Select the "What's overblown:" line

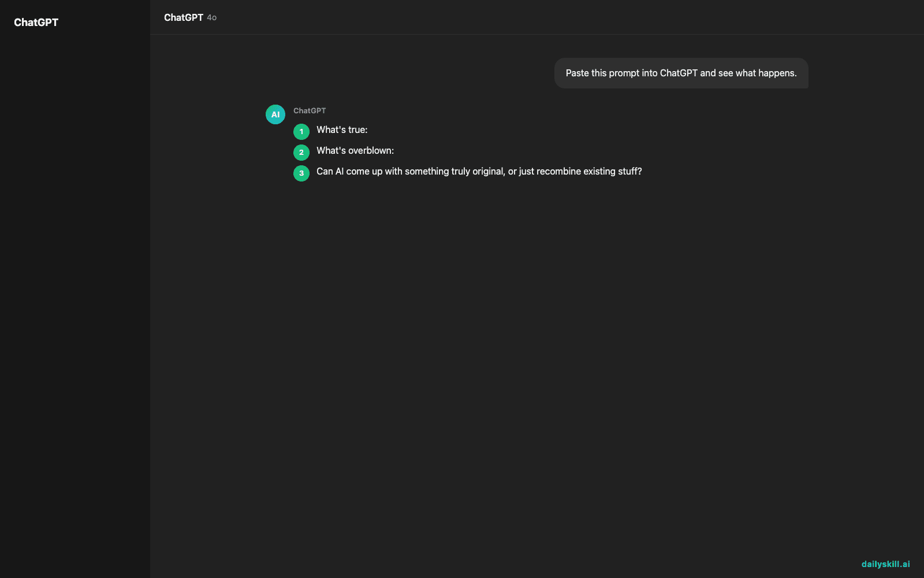(355, 151)
